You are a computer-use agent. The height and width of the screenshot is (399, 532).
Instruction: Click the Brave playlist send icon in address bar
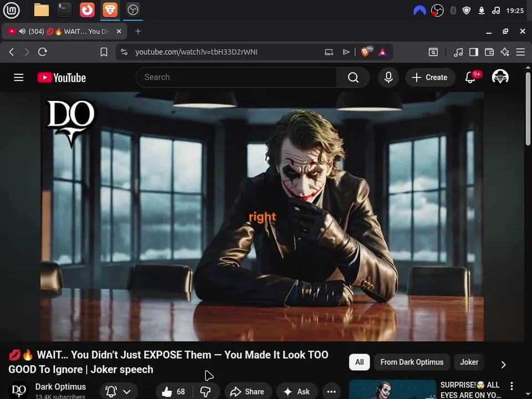(346, 52)
